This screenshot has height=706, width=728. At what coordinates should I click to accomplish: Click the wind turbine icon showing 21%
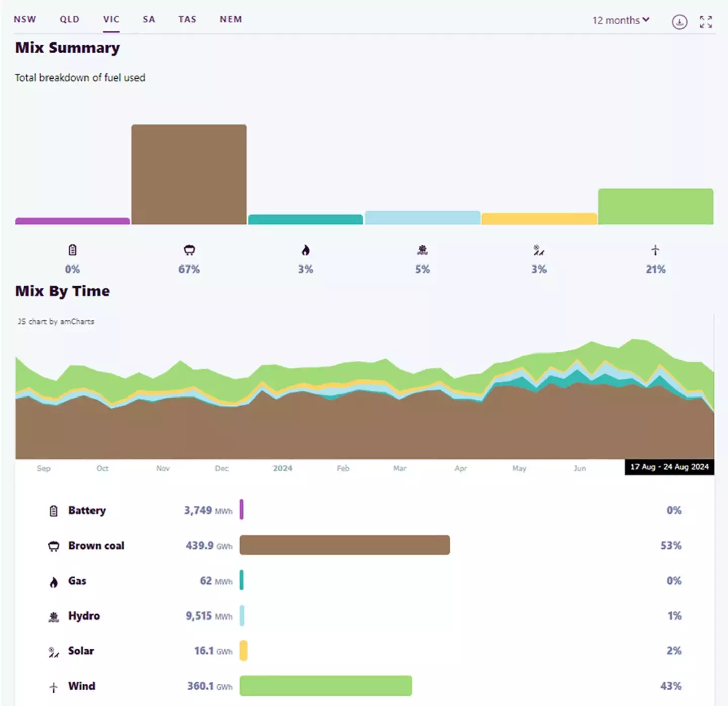pos(655,250)
